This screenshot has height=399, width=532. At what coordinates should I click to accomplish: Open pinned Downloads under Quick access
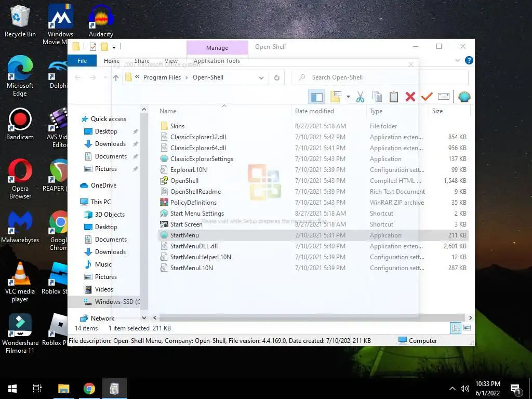(x=110, y=144)
